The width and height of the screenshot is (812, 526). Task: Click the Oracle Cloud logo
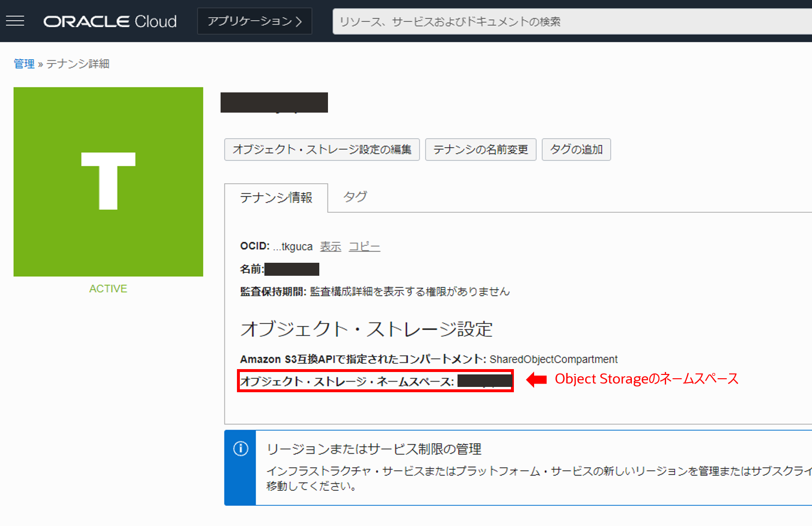(110, 22)
